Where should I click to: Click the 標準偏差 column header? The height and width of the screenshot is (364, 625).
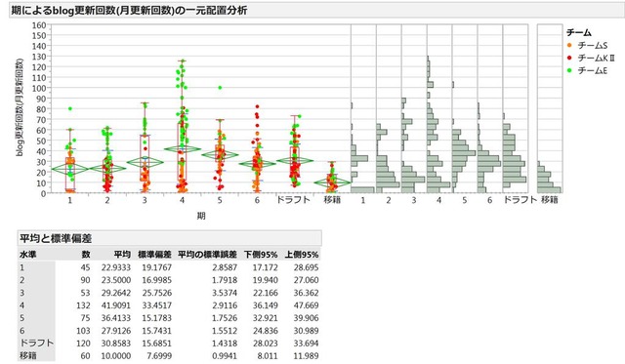(154, 254)
